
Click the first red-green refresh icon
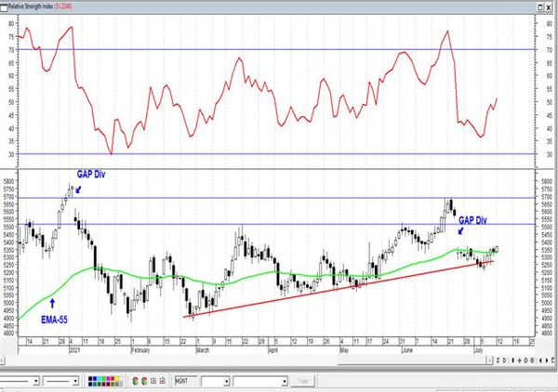coord(135,381)
